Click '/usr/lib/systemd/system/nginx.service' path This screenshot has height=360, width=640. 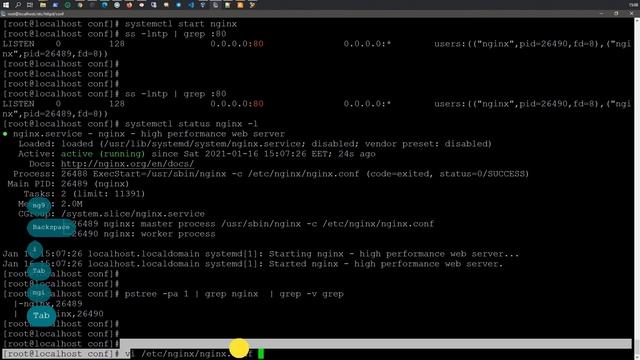[204, 144]
